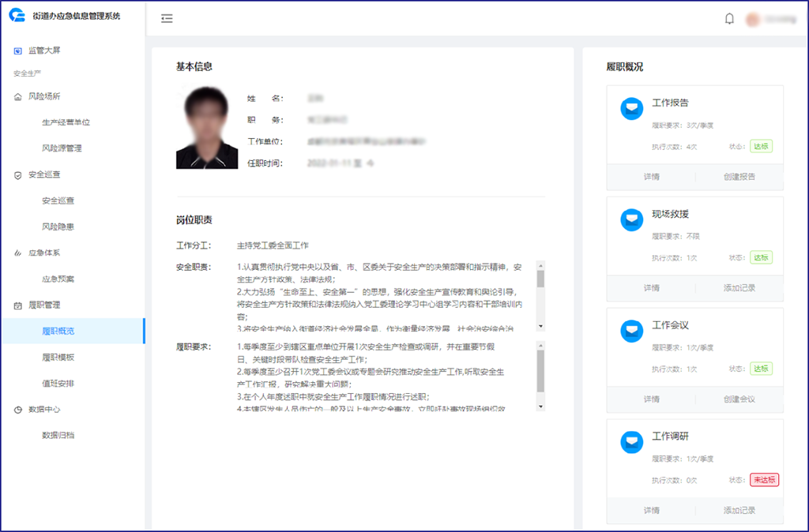Click the 工作调研 card mail icon
809x532 pixels.
coord(631,442)
